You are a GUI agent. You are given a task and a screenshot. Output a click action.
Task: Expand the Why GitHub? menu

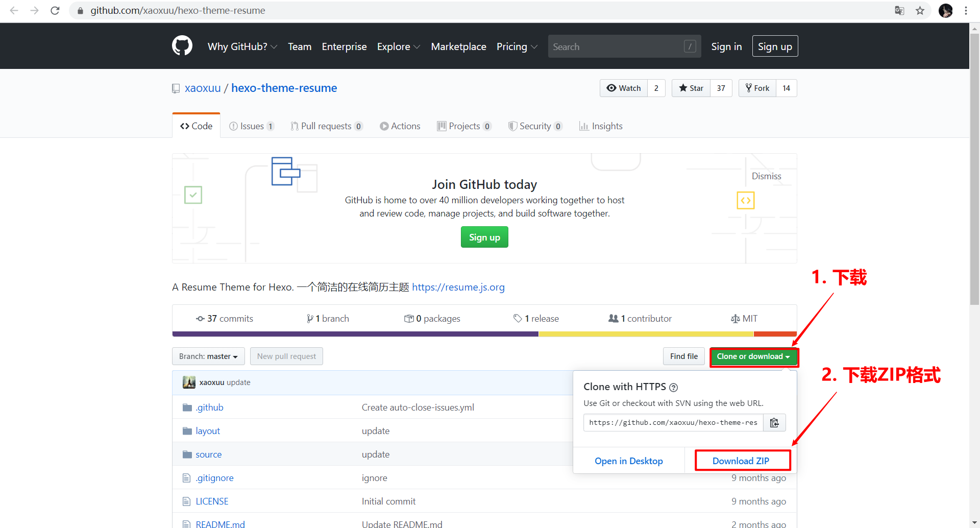[x=242, y=46]
